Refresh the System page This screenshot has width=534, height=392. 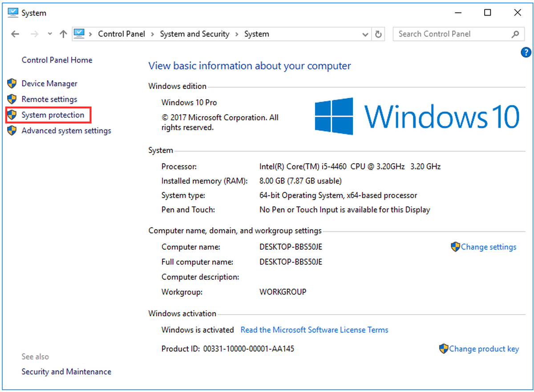pos(379,34)
